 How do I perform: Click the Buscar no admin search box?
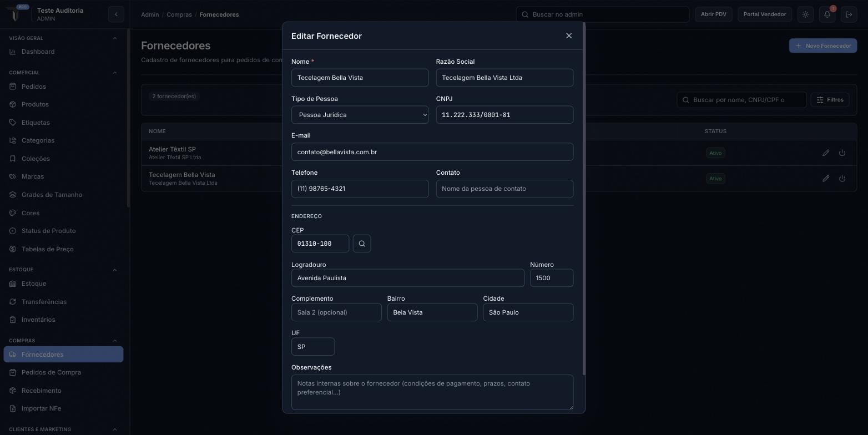click(603, 14)
